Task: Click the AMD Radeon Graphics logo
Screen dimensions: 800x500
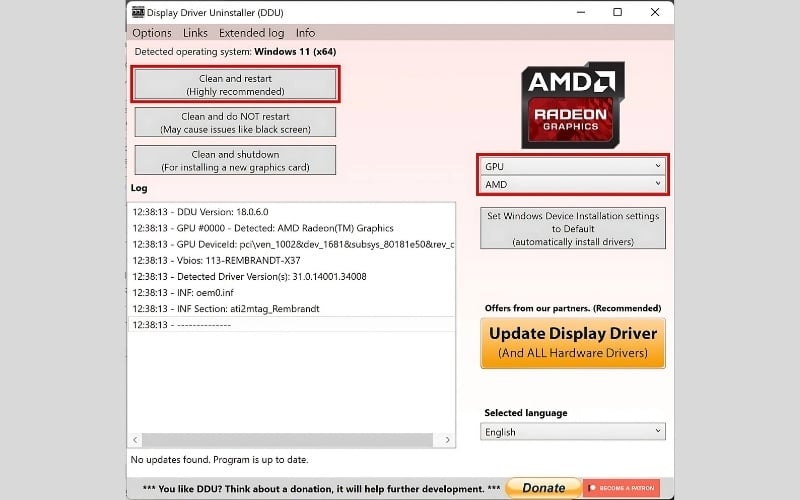Action: click(x=572, y=105)
